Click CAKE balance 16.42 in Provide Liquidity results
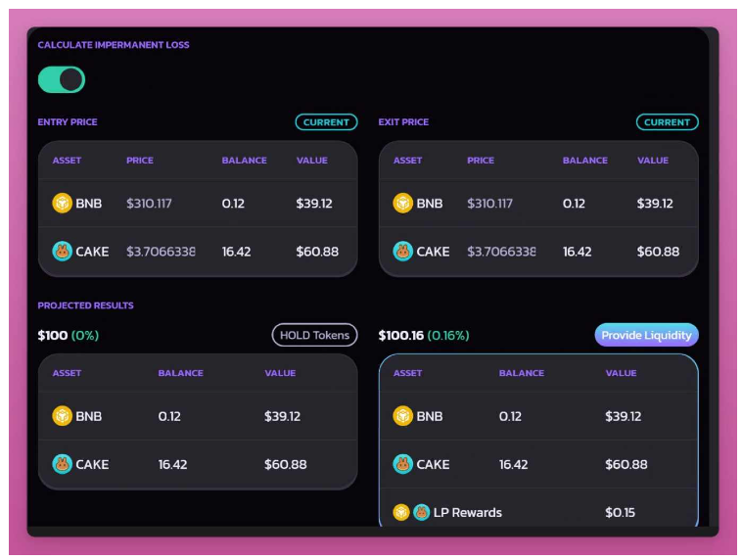The image size is (742, 560). [514, 464]
